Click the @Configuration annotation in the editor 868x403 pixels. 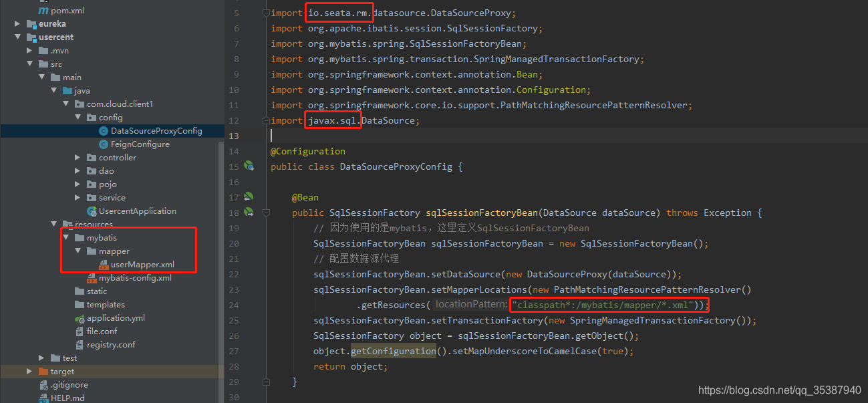click(308, 151)
